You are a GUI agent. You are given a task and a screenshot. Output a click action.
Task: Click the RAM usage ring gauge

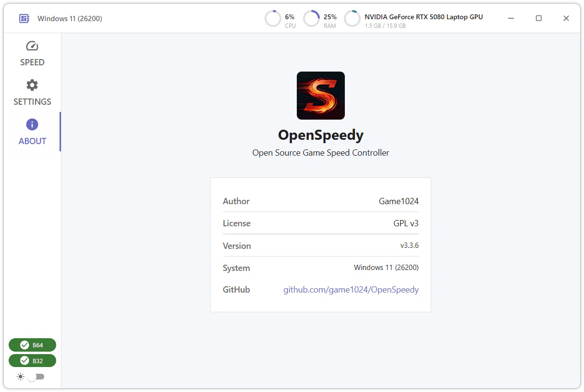[312, 19]
